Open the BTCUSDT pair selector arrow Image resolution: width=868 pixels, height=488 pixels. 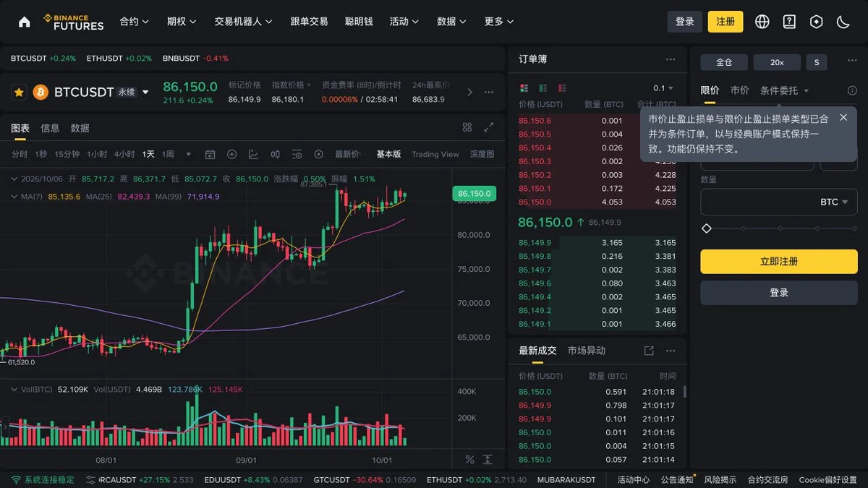pos(145,93)
